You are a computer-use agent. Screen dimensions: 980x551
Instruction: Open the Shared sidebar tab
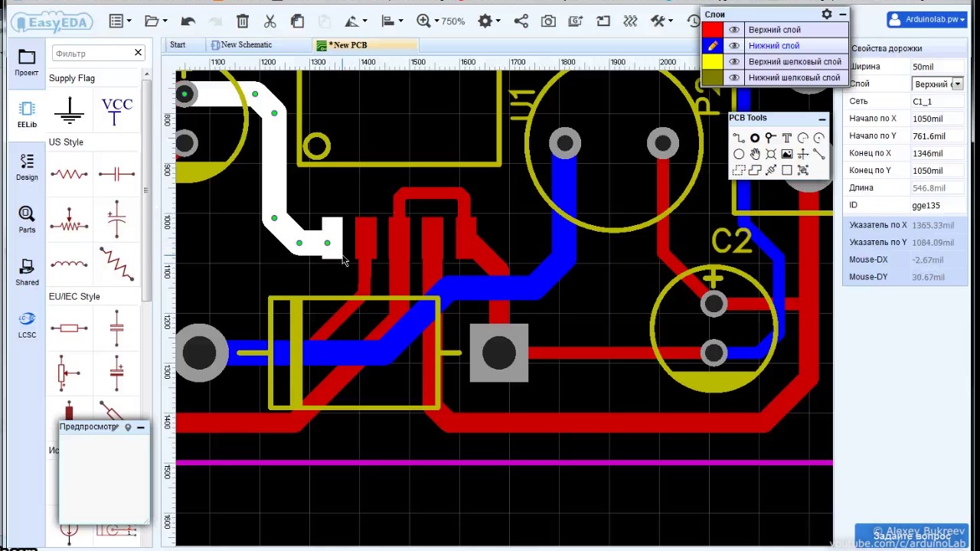pyautogui.click(x=27, y=272)
